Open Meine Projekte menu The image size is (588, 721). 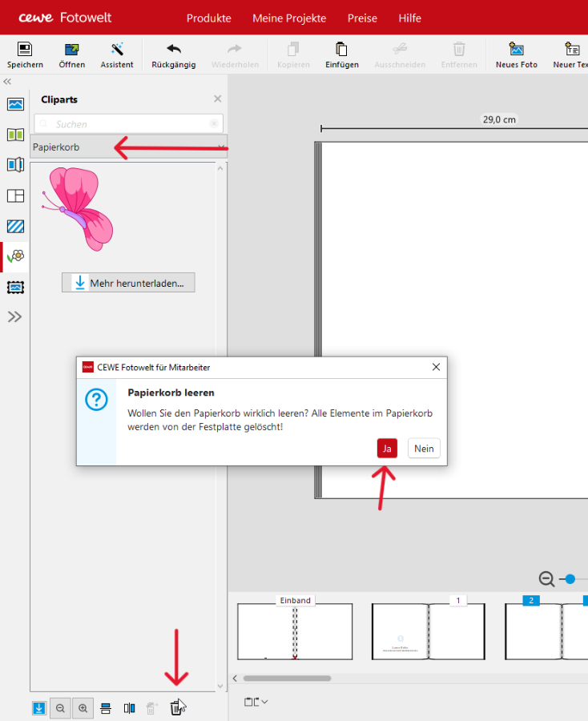click(289, 18)
